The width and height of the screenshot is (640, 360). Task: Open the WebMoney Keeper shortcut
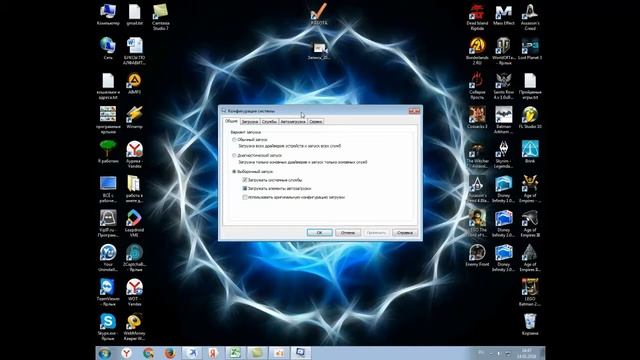click(x=134, y=327)
